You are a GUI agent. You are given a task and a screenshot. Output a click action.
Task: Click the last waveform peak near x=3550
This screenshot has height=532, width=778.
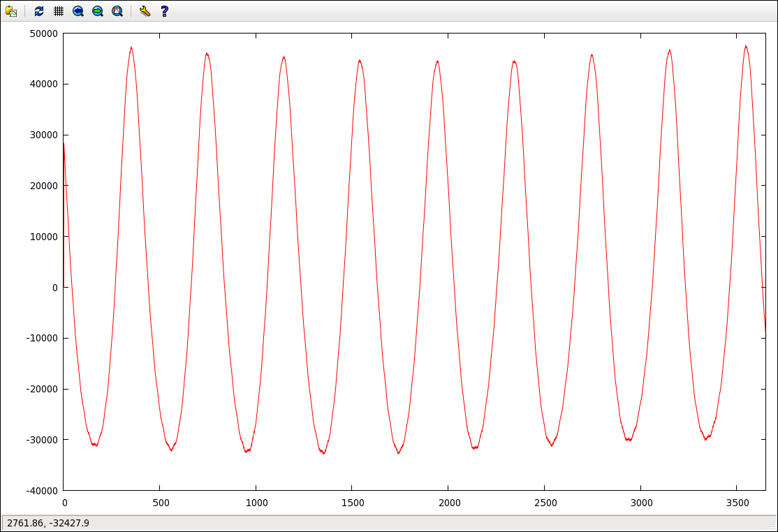click(x=746, y=47)
